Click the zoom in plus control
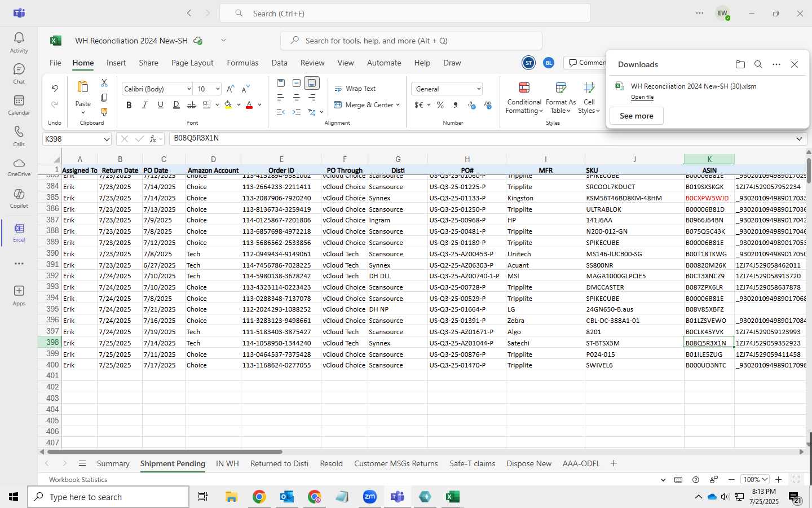 pos(778,480)
